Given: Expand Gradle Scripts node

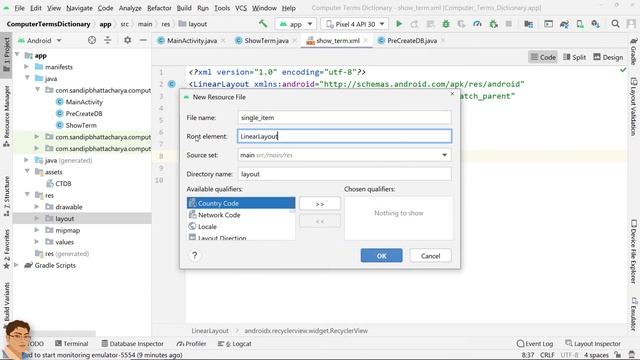Looking at the screenshot, I should pyautogui.click(x=16, y=265).
